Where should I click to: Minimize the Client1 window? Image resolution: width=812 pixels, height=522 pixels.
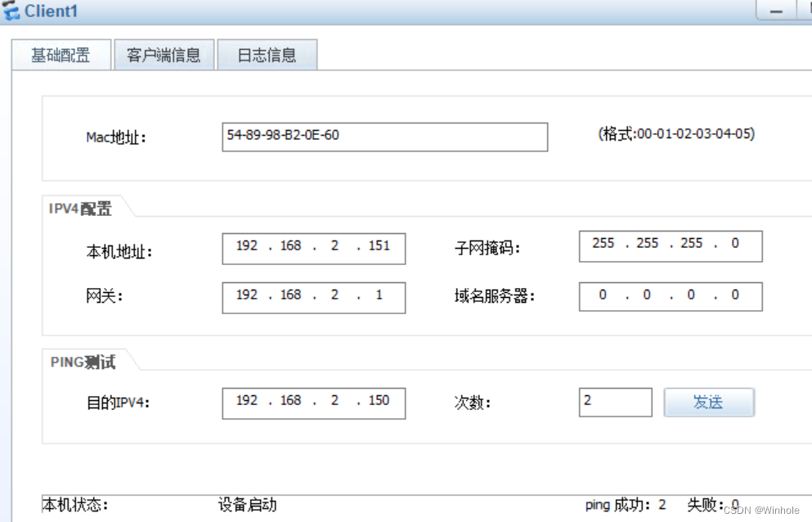[x=774, y=11]
